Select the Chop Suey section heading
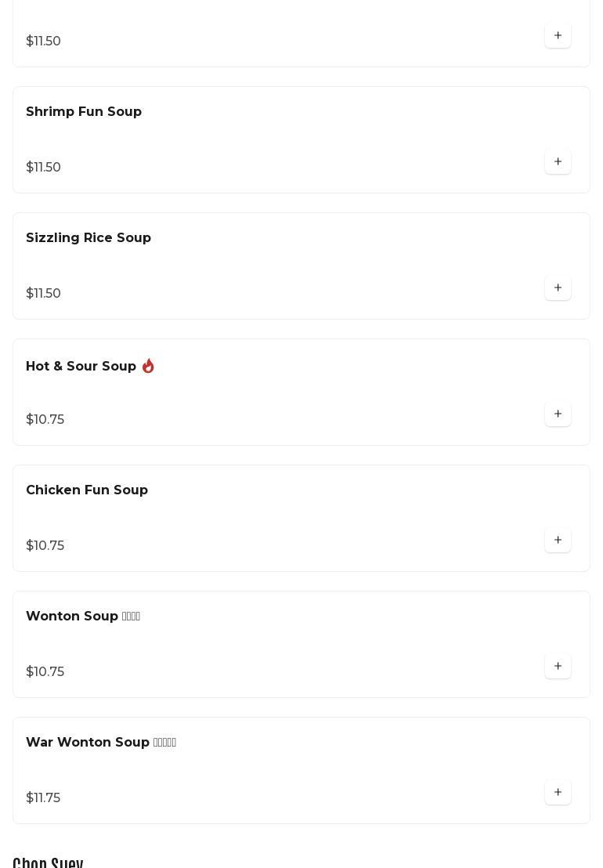Screen dimensions: 603x868 [48, 861]
